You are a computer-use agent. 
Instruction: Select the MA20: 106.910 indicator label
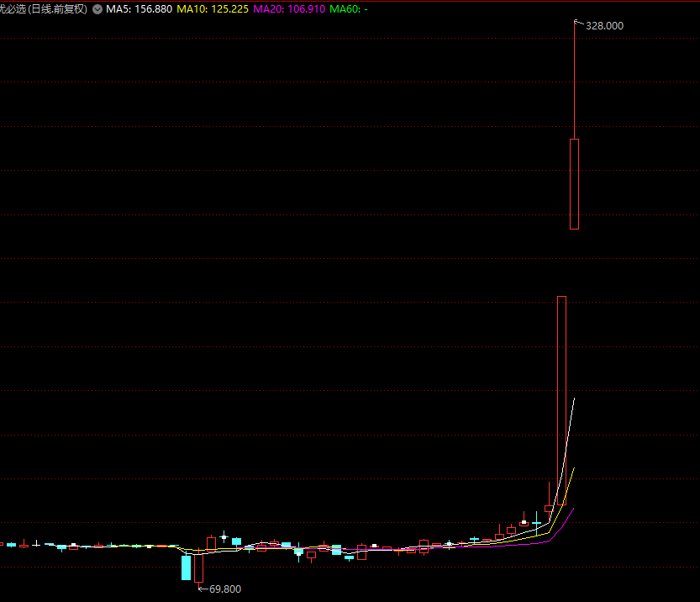289,9
